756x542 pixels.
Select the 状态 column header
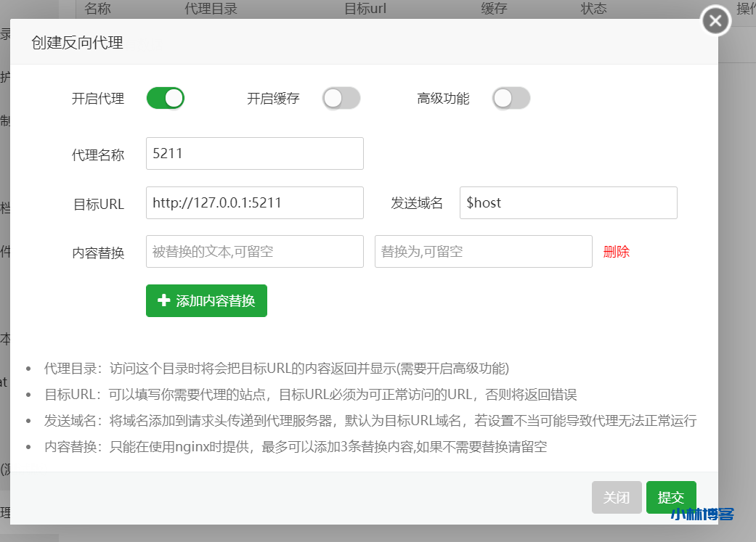pos(593,9)
